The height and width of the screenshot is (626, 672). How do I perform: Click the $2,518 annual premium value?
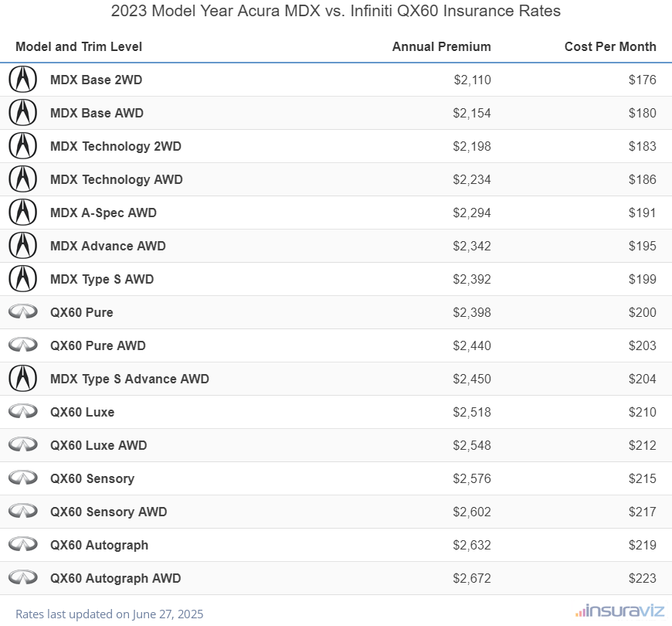(472, 412)
